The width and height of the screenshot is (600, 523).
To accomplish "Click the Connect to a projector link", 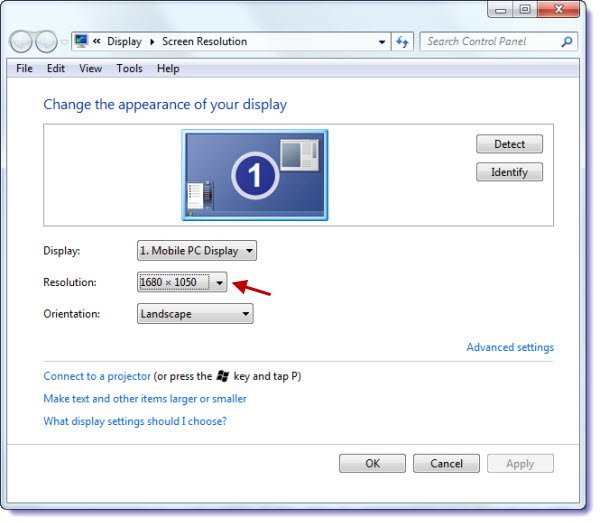I will click(97, 376).
